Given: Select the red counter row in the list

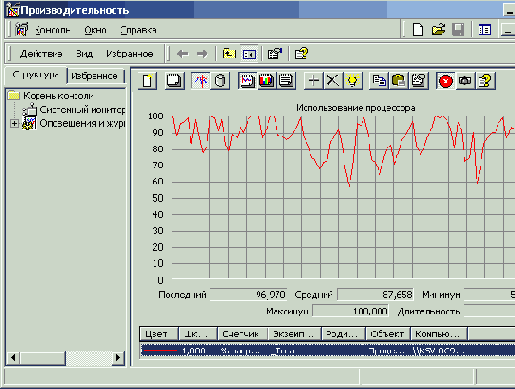Looking at the screenshot, I should point(328,351).
